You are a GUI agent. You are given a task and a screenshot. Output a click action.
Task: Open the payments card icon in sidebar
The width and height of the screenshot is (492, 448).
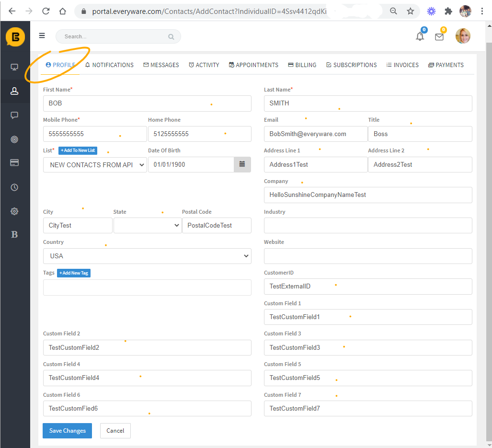pyautogui.click(x=14, y=162)
